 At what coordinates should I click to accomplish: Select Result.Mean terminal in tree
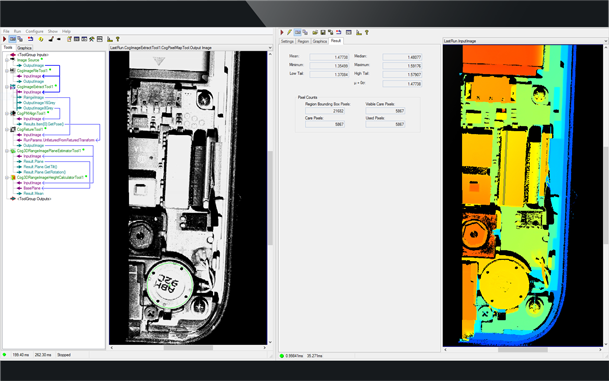(33, 193)
